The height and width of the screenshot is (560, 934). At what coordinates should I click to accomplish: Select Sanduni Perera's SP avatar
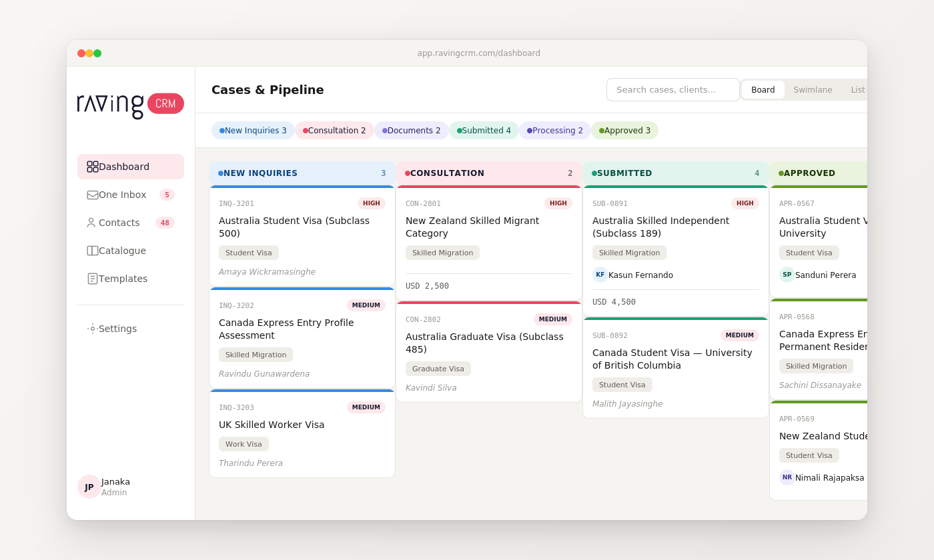pos(787,275)
